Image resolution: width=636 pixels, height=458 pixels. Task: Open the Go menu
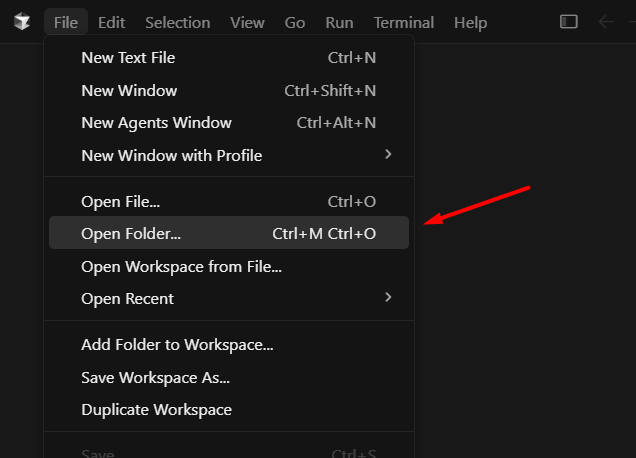294,22
